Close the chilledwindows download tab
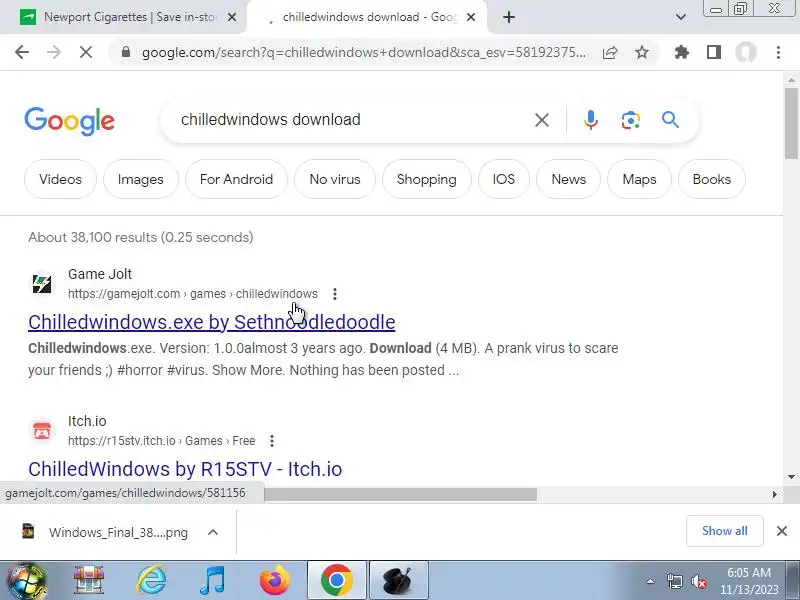This screenshot has width=800, height=600. click(x=471, y=17)
